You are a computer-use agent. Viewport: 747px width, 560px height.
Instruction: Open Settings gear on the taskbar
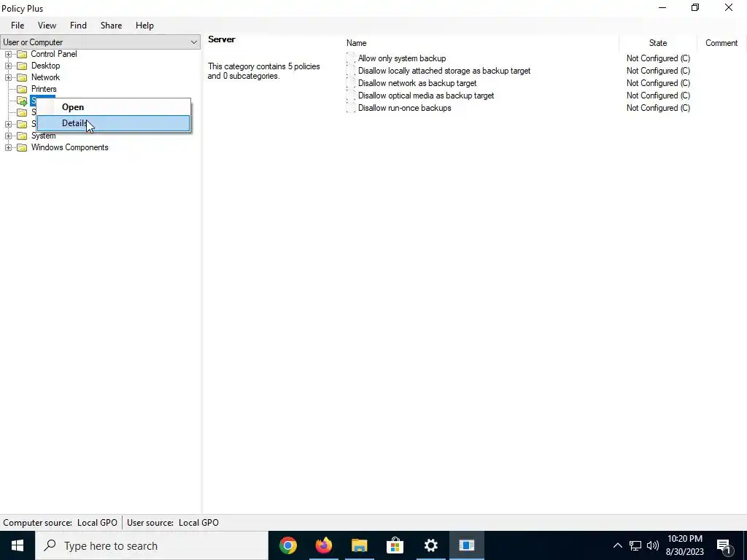[430, 545]
